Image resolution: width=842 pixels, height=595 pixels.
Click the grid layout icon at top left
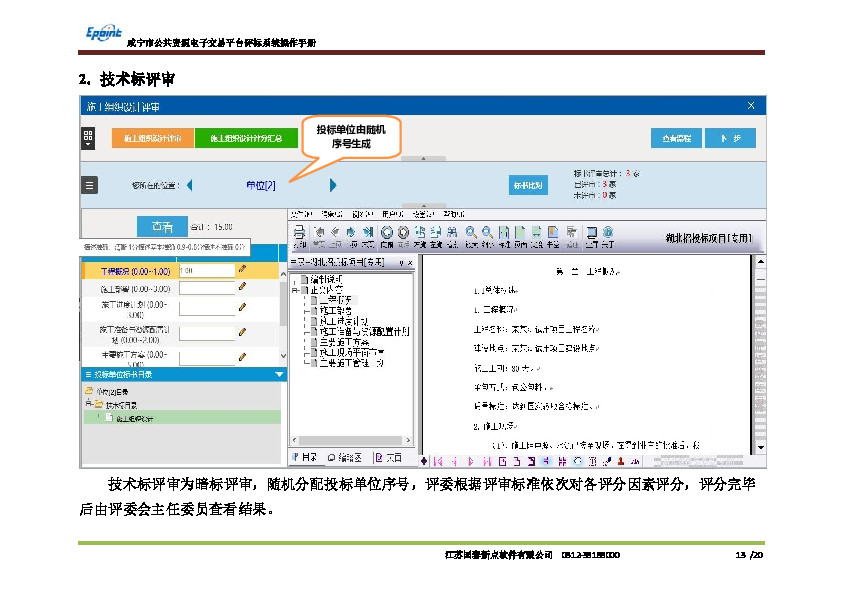(x=88, y=136)
